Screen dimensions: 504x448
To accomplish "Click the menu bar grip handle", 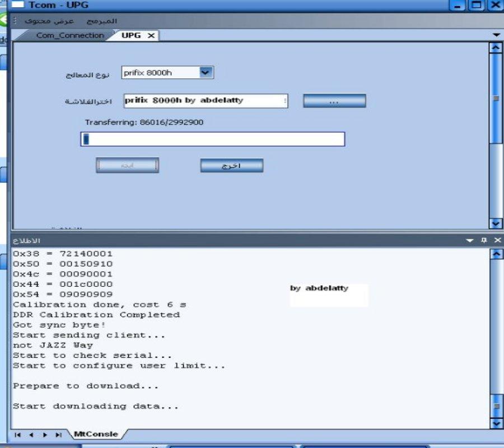I will click(15, 21).
